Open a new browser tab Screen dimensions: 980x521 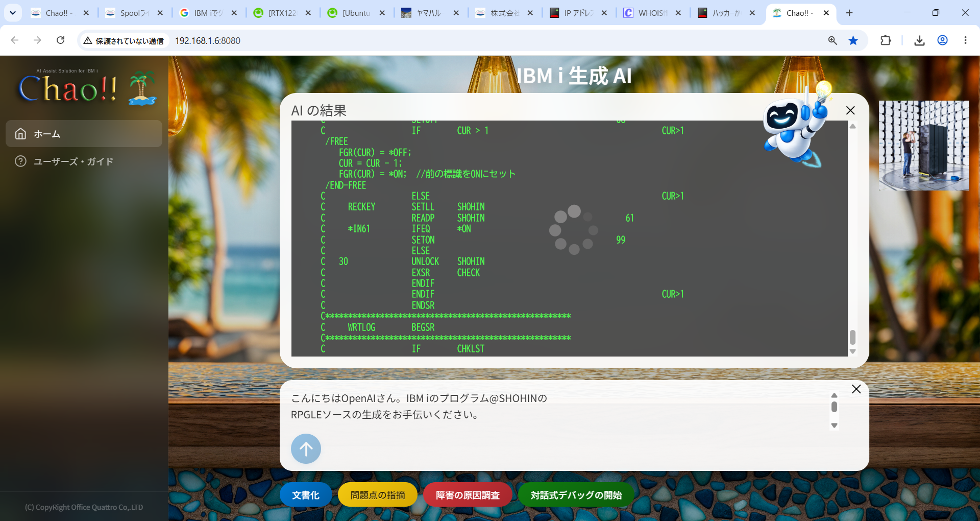[x=849, y=13]
